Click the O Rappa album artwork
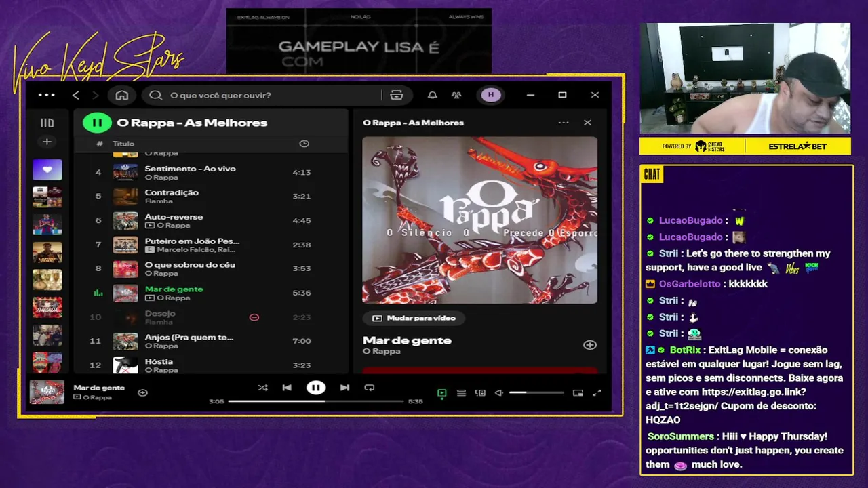 pyautogui.click(x=479, y=220)
